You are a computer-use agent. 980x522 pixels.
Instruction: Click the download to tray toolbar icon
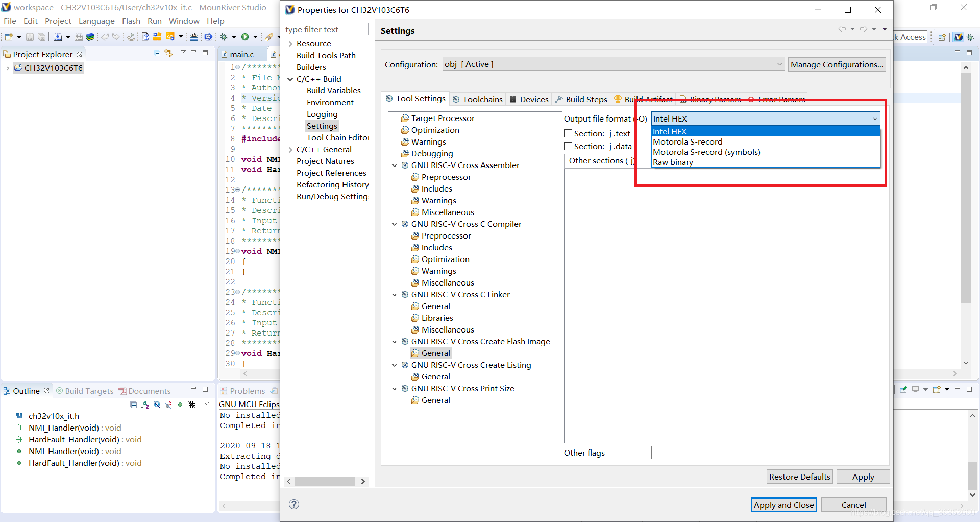(194, 37)
